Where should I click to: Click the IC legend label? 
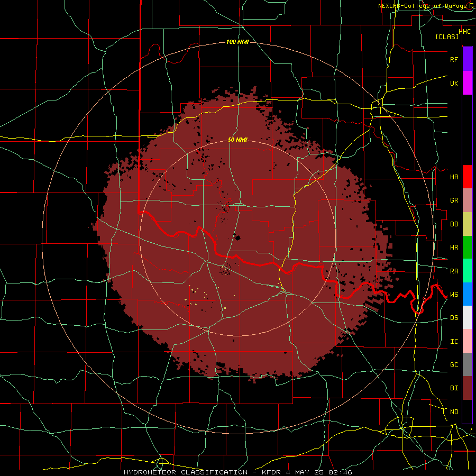(x=454, y=342)
